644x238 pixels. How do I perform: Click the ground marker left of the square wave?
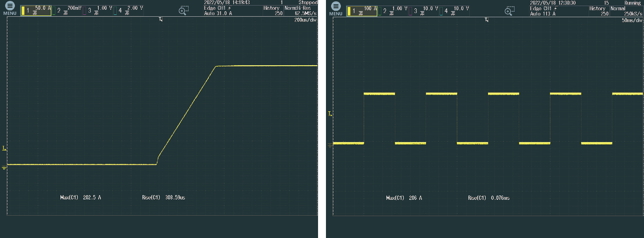[330, 145]
